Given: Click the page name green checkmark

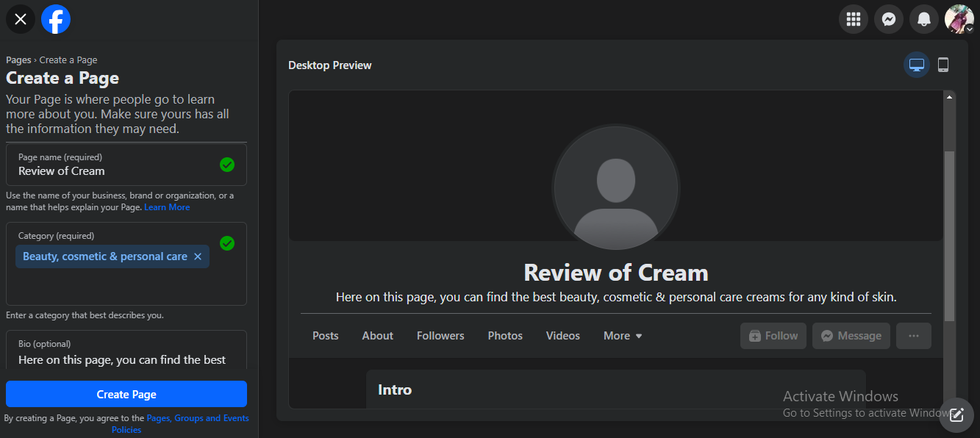Looking at the screenshot, I should point(227,165).
